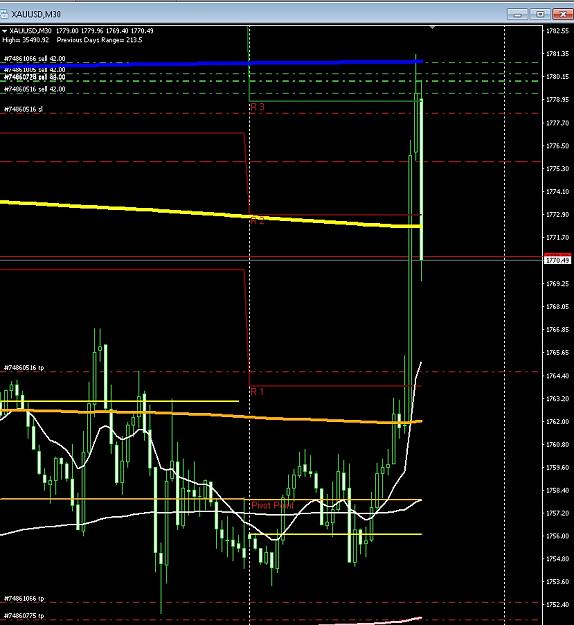
Task: Select the #74861066 sell 42.00 order label
Action: (35, 59)
